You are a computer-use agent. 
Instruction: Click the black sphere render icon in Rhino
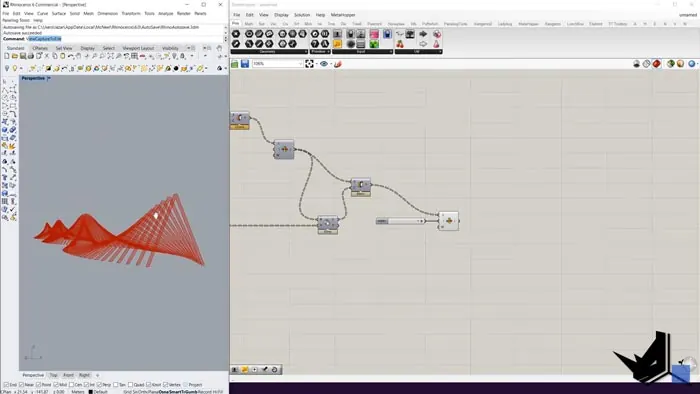click(176, 68)
